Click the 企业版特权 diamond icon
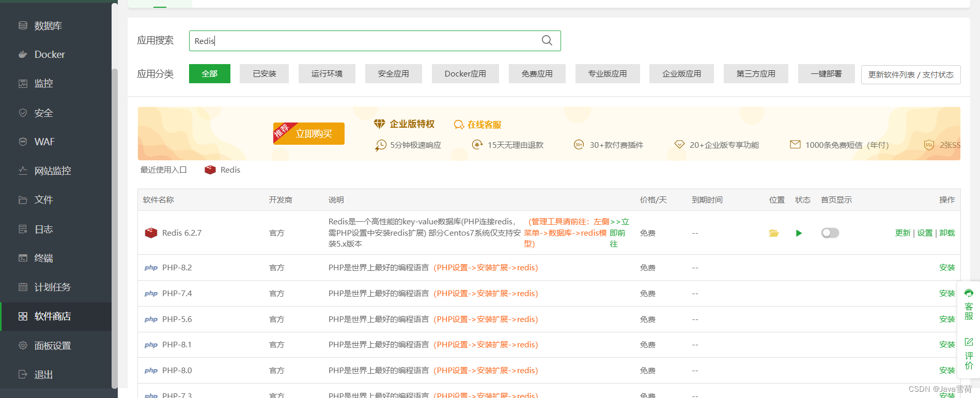Viewport: 980px width, 398px height. pos(380,124)
